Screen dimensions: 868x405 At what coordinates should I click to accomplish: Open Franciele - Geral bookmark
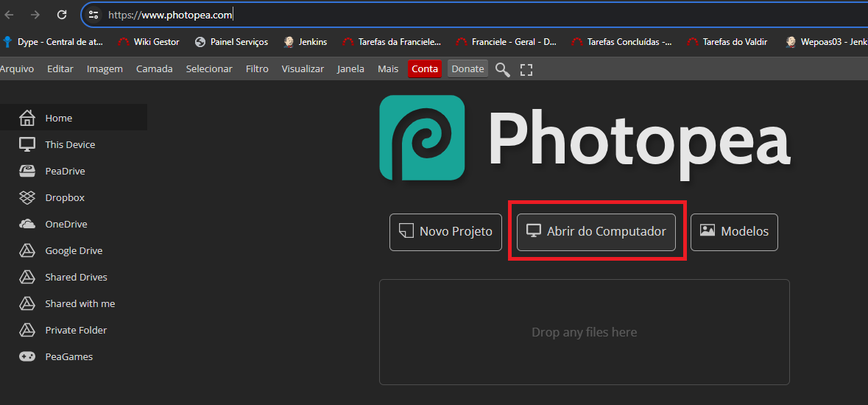[x=506, y=41]
